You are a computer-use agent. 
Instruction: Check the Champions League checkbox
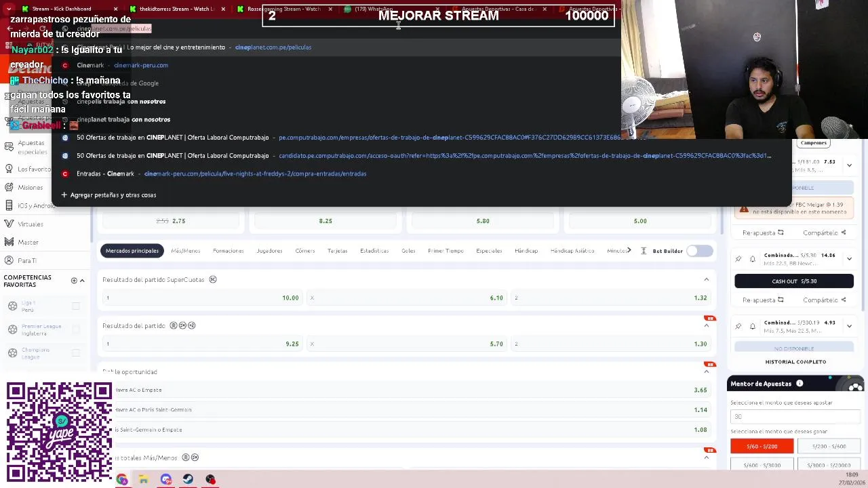coord(76,353)
